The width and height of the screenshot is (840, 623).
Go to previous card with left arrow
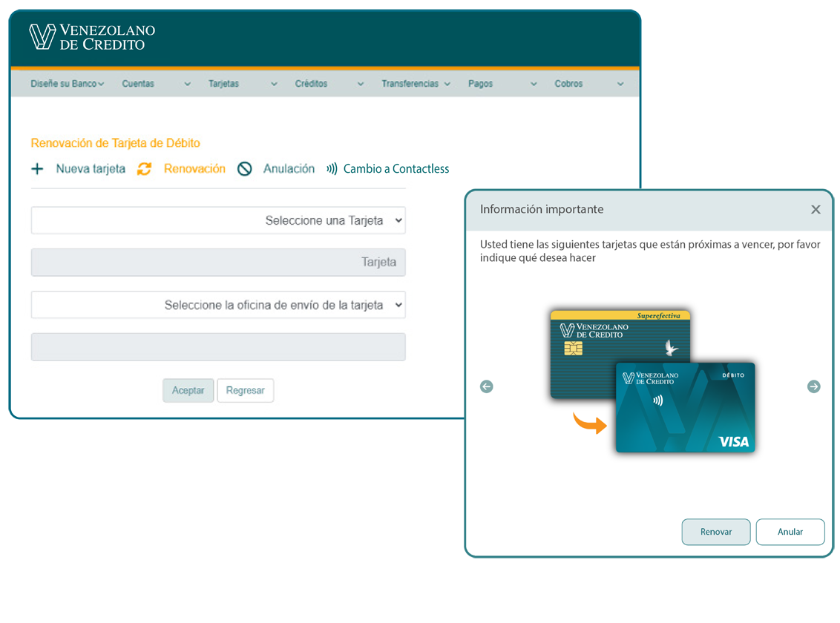point(487,386)
